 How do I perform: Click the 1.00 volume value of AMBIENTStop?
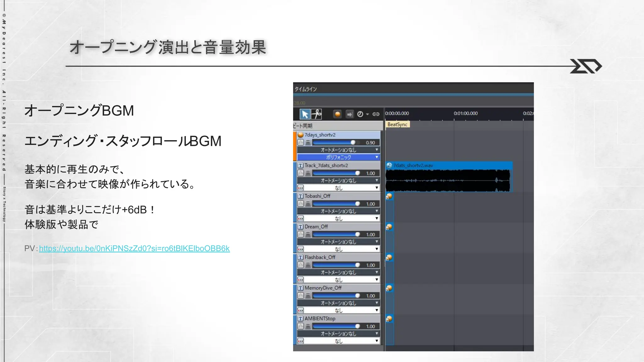click(x=370, y=326)
